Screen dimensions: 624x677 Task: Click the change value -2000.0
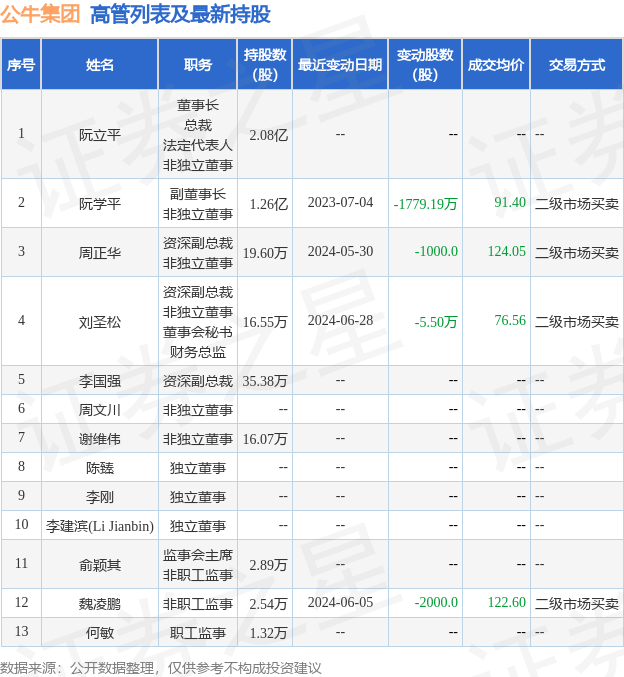436,602
